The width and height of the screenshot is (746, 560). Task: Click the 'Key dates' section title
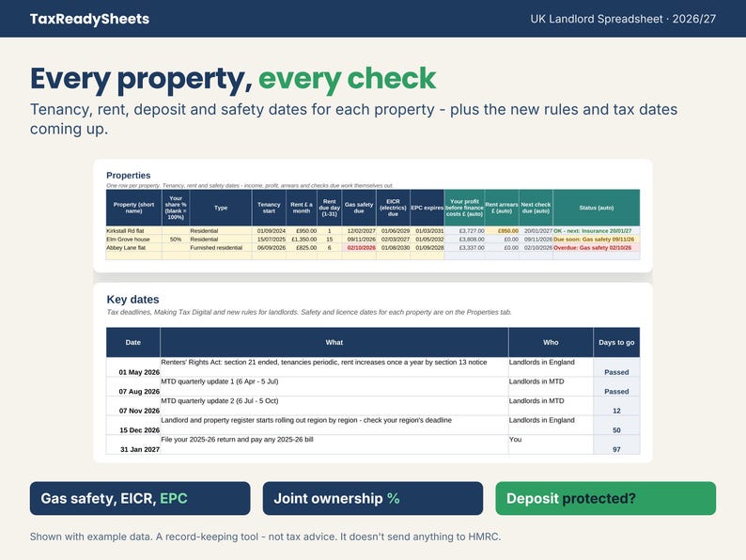tap(132, 300)
